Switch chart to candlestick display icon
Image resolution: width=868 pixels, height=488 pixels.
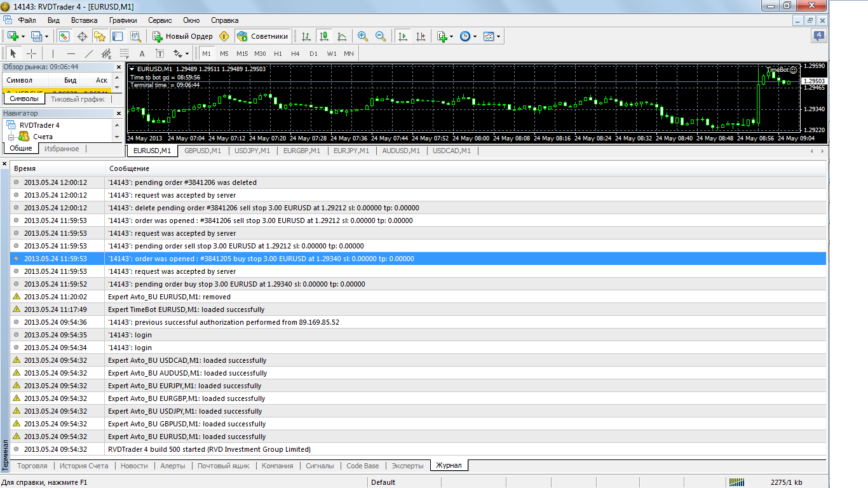324,36
